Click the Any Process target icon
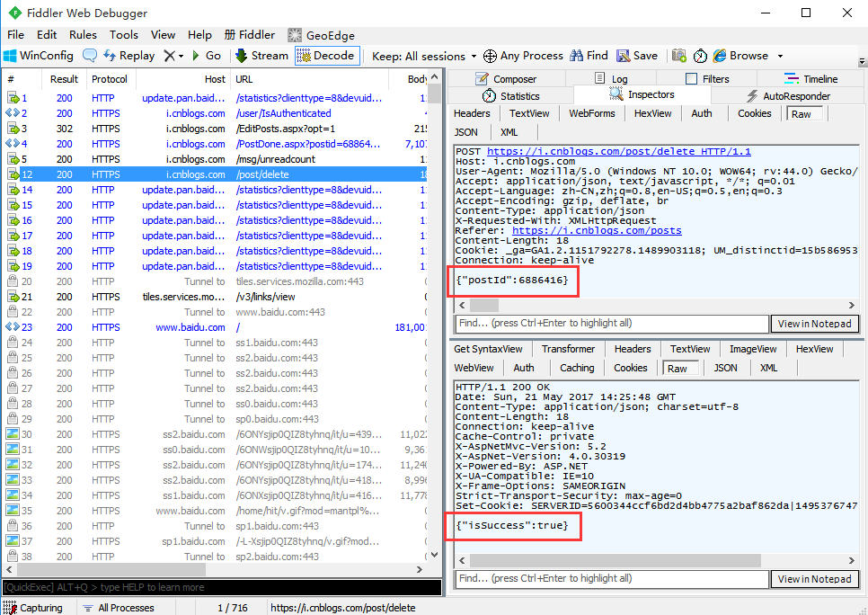Viewport: 868px width, 615px height. (490, 56)
